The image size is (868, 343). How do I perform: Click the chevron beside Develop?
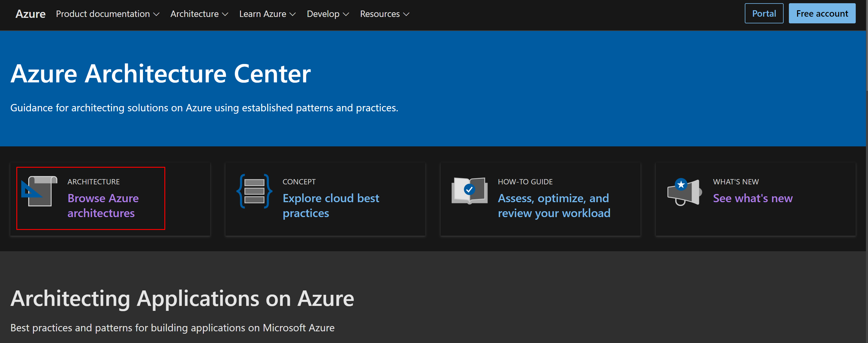[x=346, y=14]
